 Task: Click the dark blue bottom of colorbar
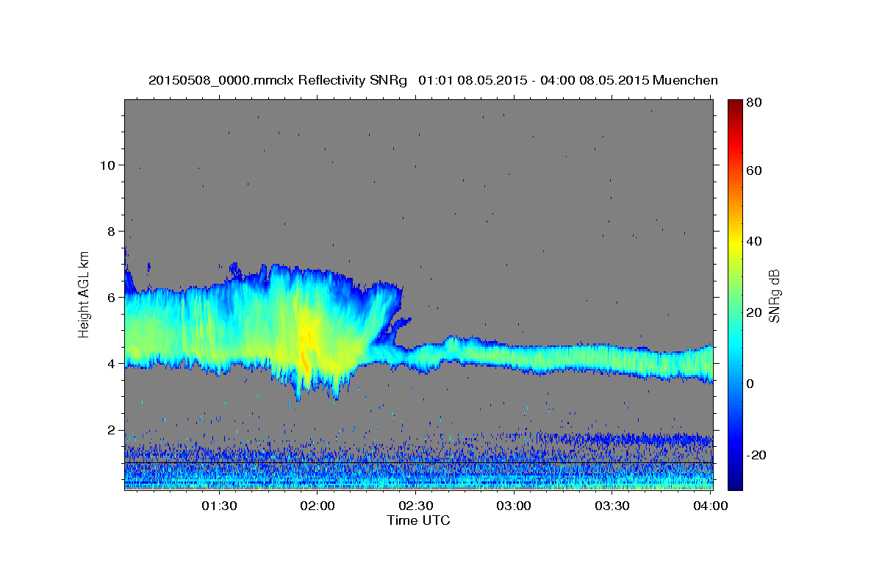tap(735, 484)
